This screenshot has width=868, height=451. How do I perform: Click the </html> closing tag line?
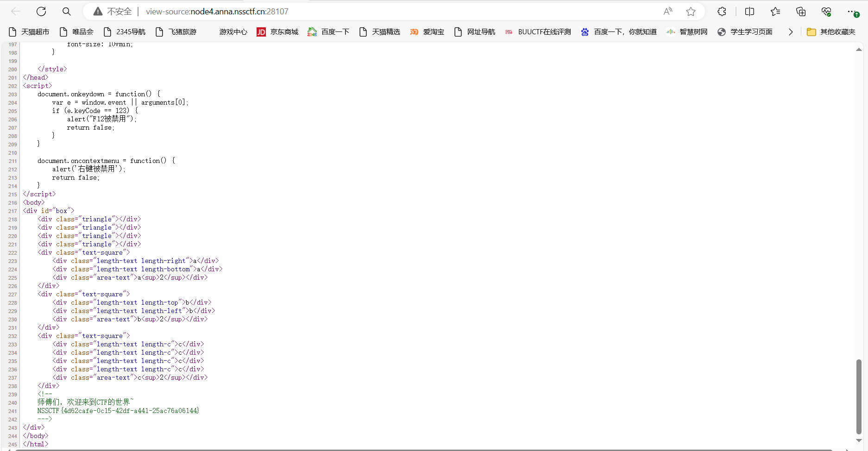[36, 444]
